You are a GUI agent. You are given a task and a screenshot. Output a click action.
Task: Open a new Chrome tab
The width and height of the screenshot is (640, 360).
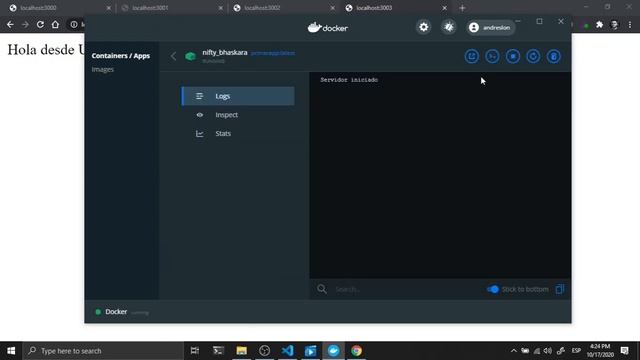pos(462,8)
